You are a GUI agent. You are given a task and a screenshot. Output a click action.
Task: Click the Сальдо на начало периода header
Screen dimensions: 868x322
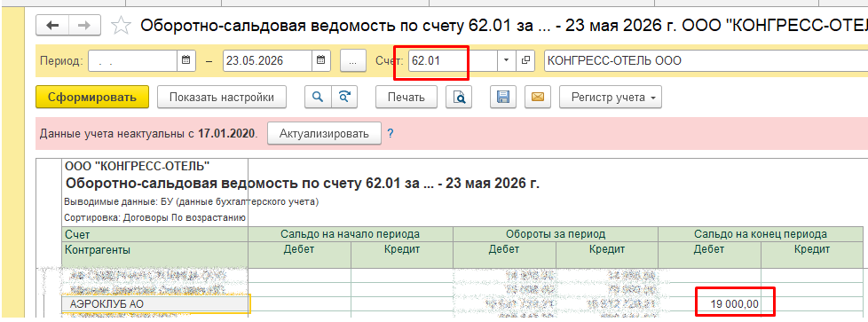351,234
